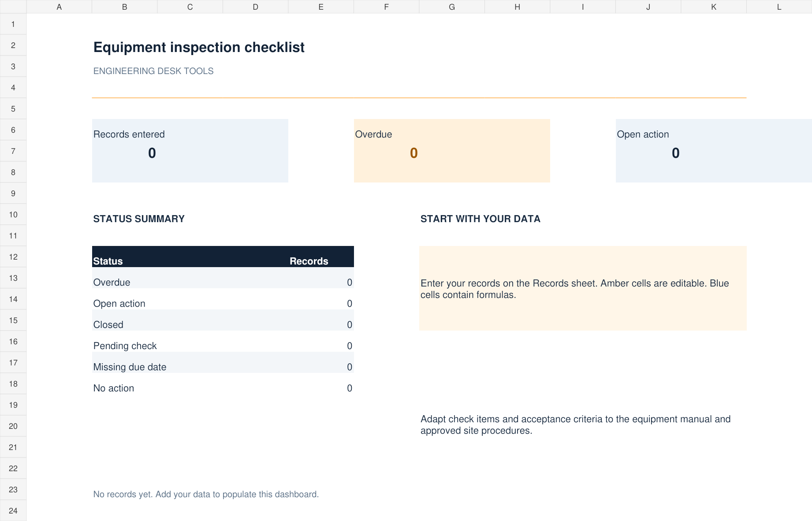The image size is (812, 521).
Task: Select row 12 header
Action: point(13,257)
